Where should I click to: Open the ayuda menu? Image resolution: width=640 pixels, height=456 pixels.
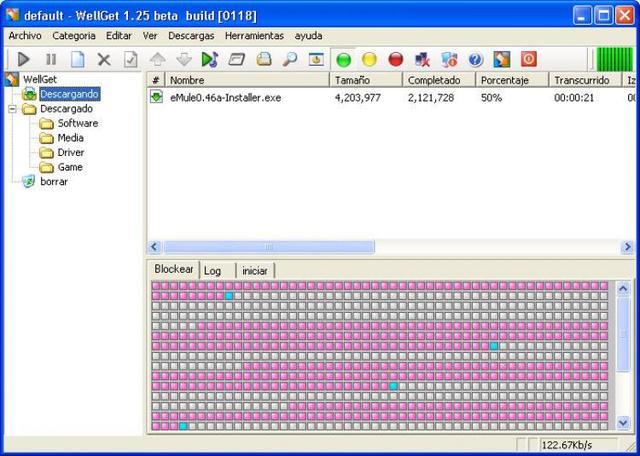click(309, 36)
